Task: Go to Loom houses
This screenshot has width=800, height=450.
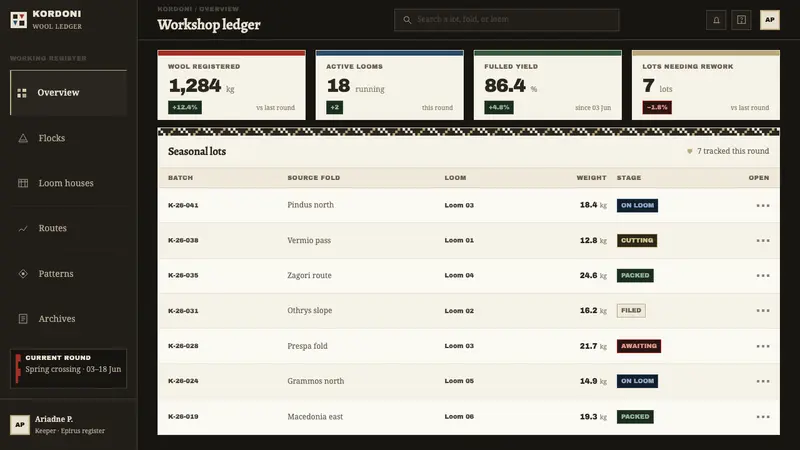Action: pyautogui.click(x=68, y=183)
